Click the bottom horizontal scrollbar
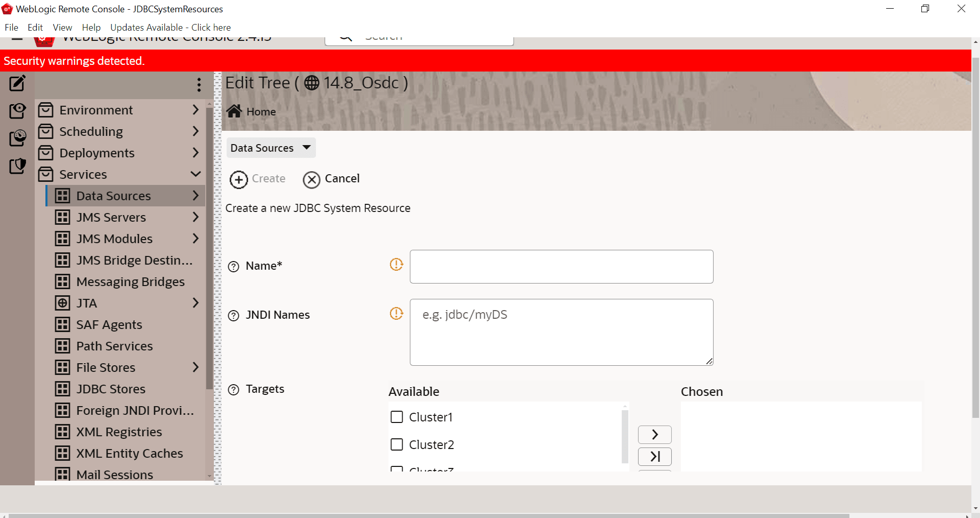This screenshot has height=518, width=980. click(429, 515)
